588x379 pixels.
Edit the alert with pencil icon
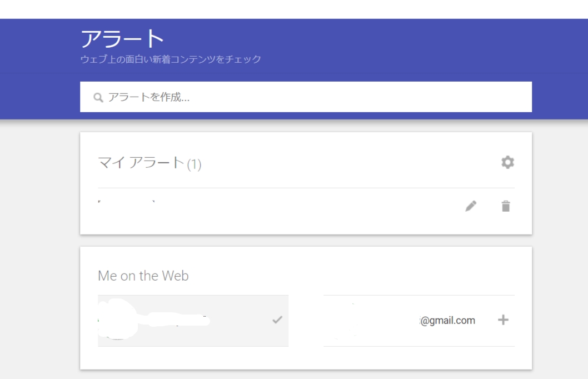[x=471, y=206]
